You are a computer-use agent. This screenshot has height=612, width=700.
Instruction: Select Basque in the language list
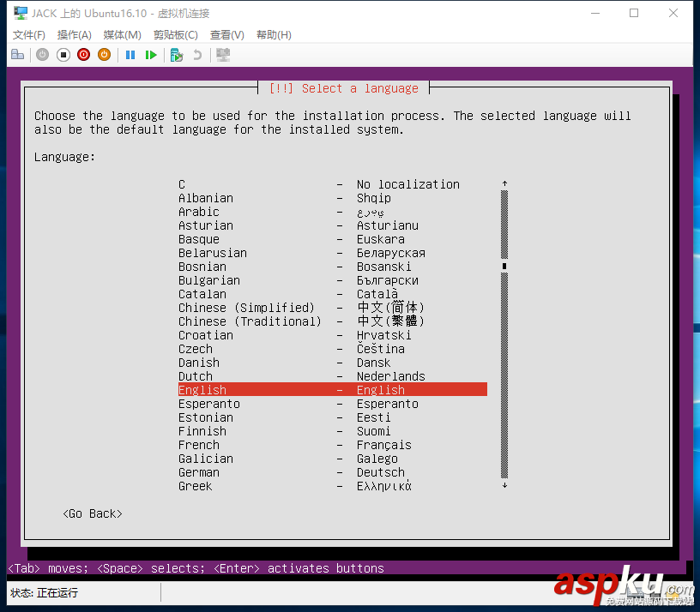[x=333, y=239]
